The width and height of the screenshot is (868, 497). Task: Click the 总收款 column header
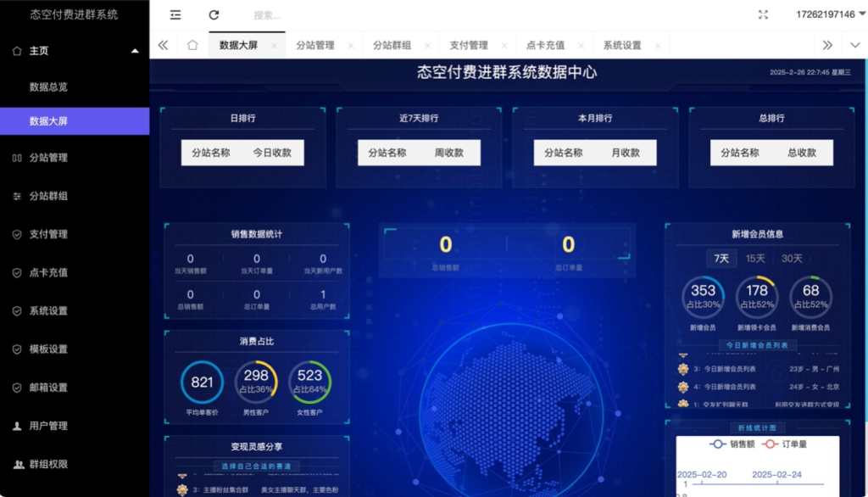(802, 153)
